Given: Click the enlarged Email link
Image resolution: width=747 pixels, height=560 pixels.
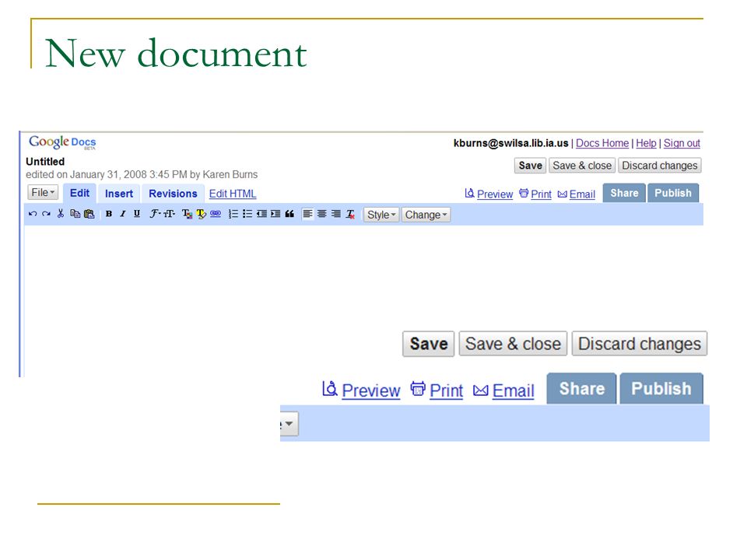Looking at the screenshot, I should (513, 390).
